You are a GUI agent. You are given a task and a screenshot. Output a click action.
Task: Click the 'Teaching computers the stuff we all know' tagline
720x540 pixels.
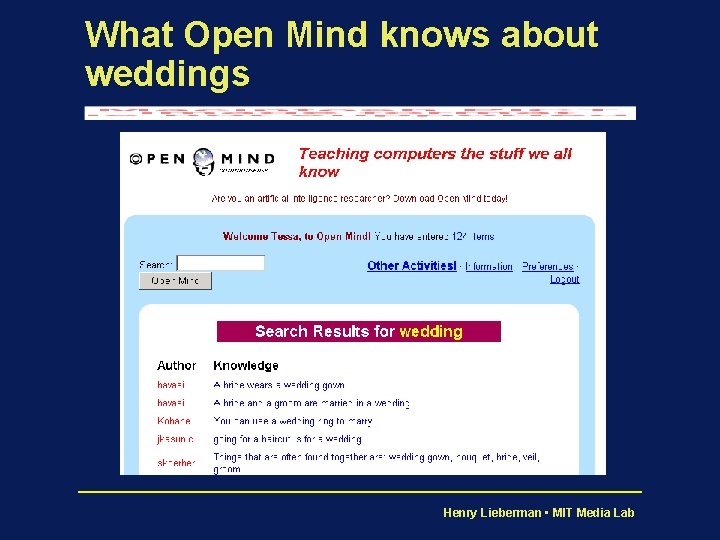point(435,162)
